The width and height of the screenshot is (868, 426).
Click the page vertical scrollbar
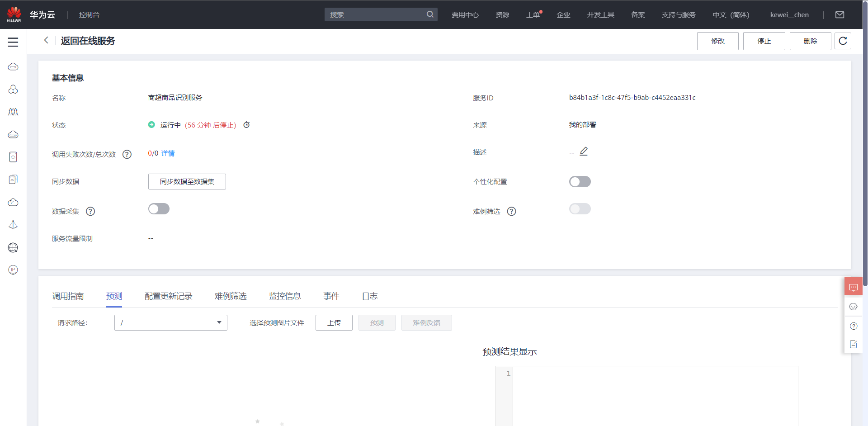[865, 145]
